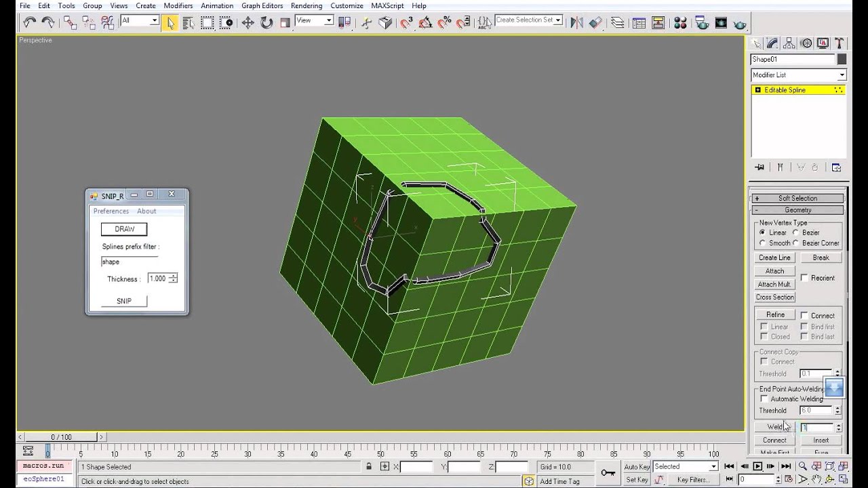Click the Undo arrow in the main toolbar
This screenshot has width=868, height=488.
point(29,22)
